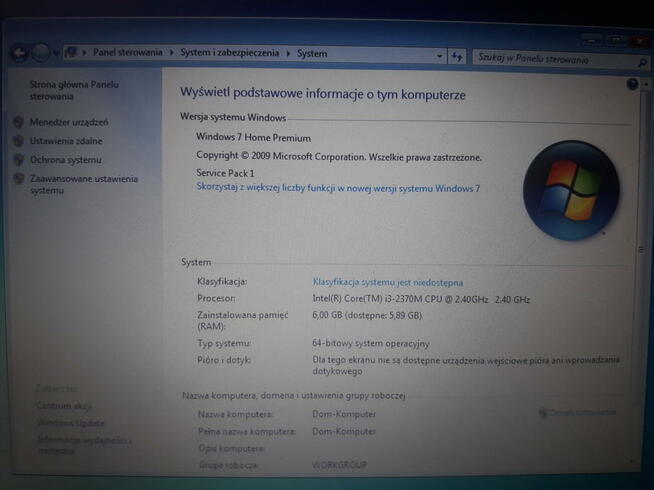
Task: Click 'Klasyfikacja systemu jest niedostępna' link
Action: tap(387, 282)
